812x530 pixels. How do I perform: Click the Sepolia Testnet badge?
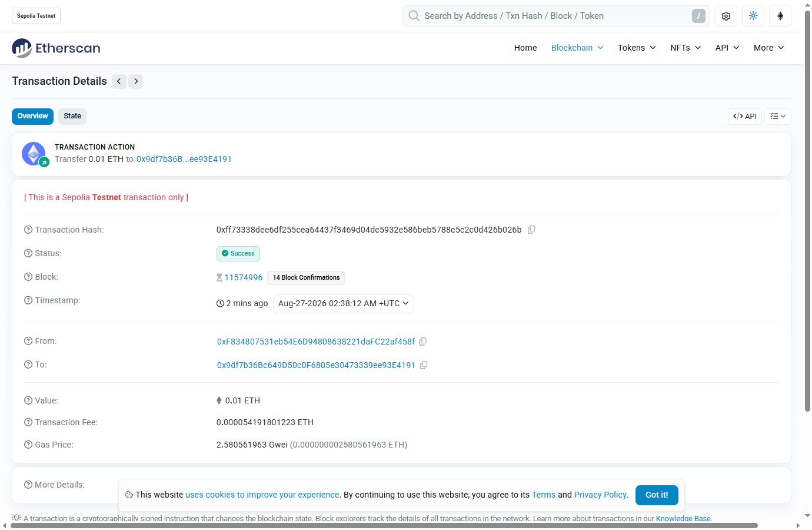click(36, 16)
